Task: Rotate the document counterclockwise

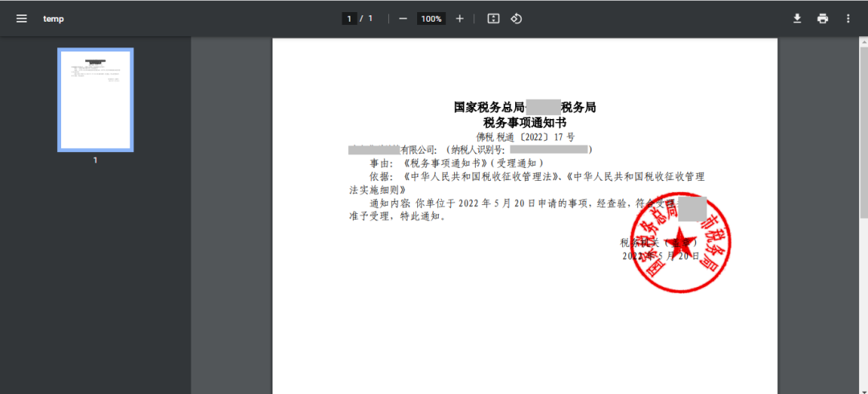Action: [516, 18]
